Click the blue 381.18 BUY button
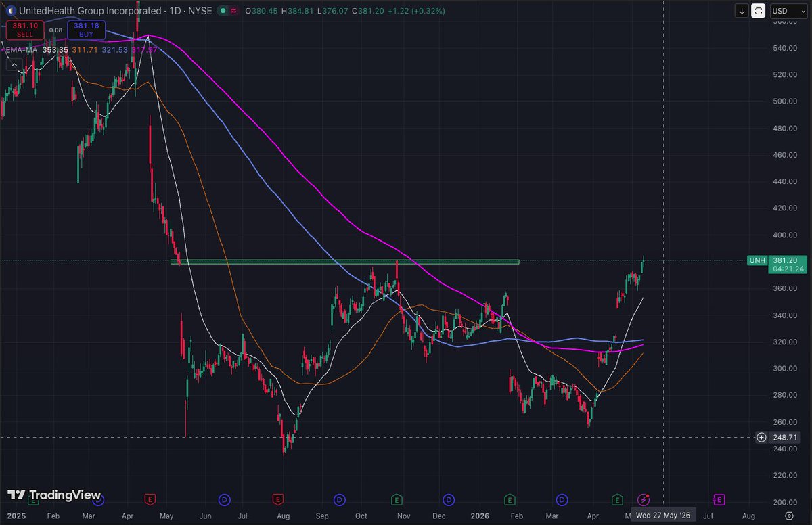The image size is (812, 525). (87, 30)
